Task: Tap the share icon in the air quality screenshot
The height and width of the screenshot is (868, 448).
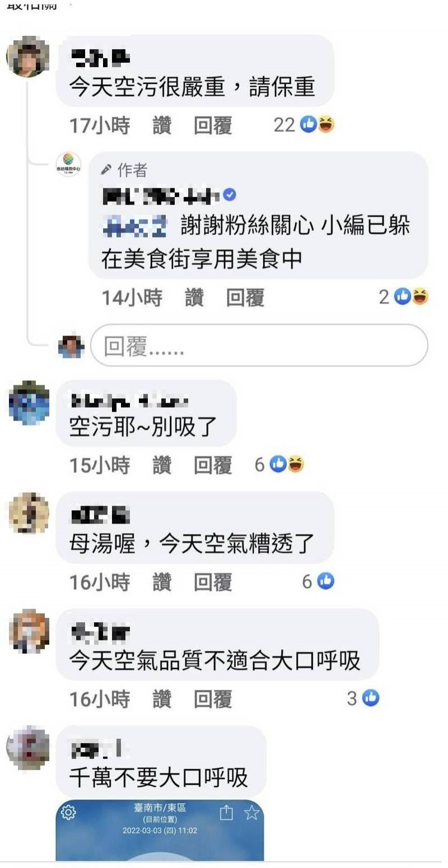Action: coord(226,812)
